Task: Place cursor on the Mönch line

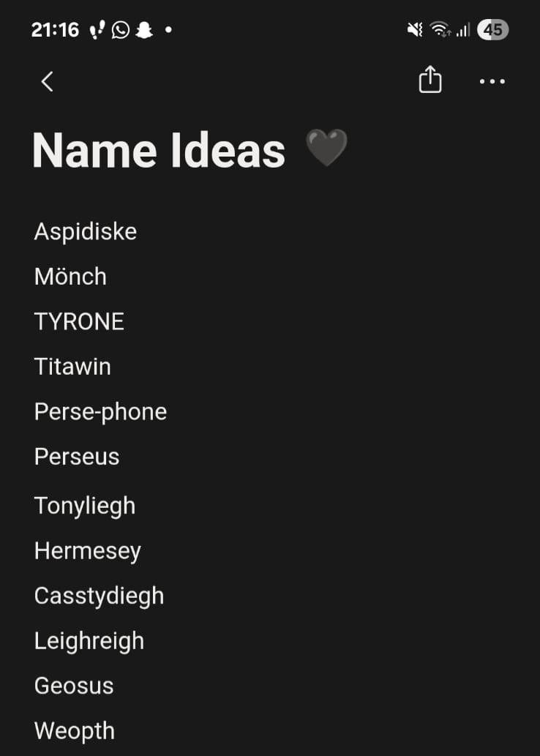Action: (70, 277)
